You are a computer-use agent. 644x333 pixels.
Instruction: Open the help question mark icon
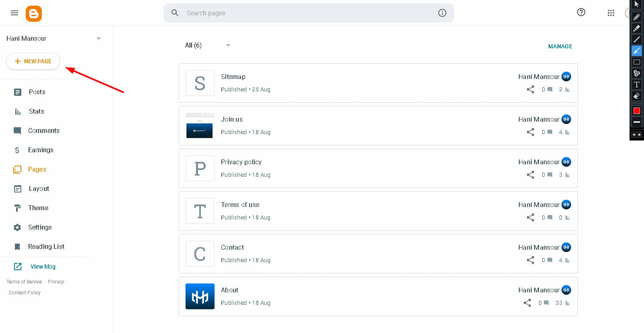coord(581,12)
